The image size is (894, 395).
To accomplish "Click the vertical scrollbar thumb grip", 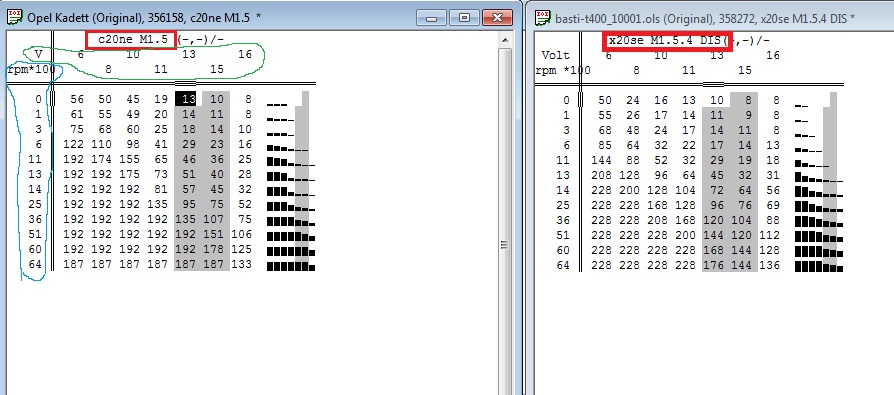I will click(x=505, y=245).
